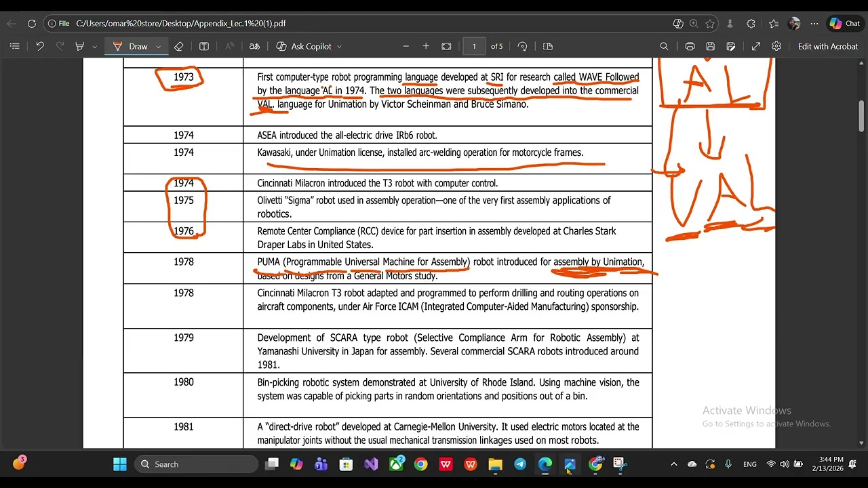
Task: Open Edge settings and more menu
Action: tap(814, 23)
